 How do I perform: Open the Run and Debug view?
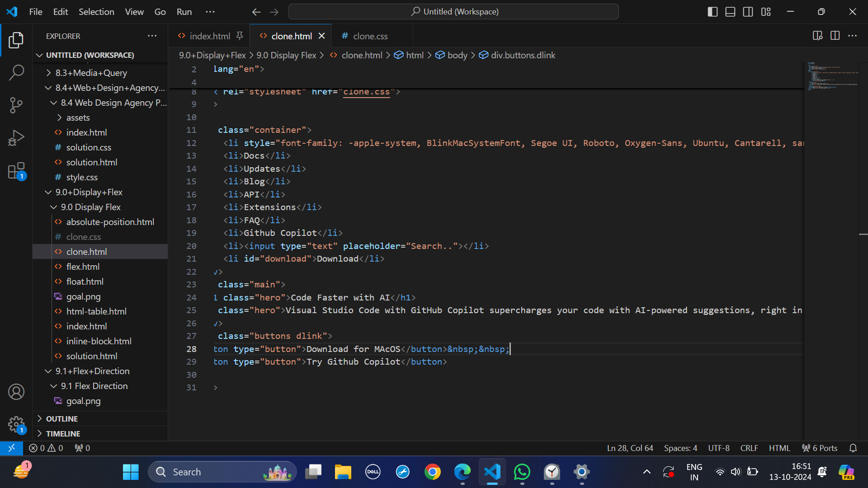click(16, 137)
